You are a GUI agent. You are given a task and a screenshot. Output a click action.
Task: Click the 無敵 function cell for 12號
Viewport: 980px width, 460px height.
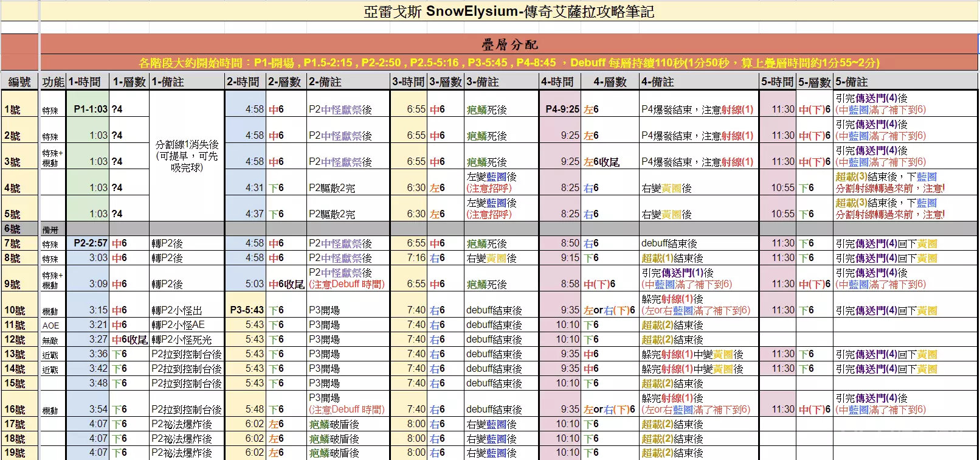click(52, 340)
